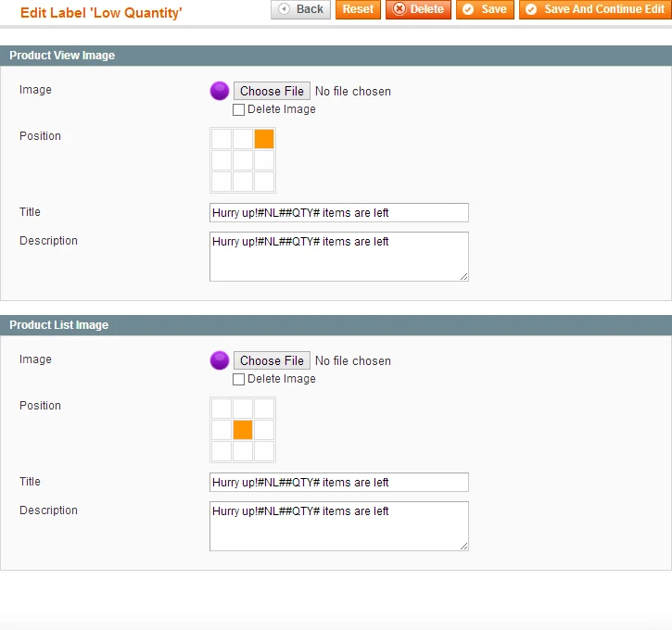Select orange center position cell in Product List
Image resolution: width=672 pixels, height=630 pixels.
tap(243, 430)
